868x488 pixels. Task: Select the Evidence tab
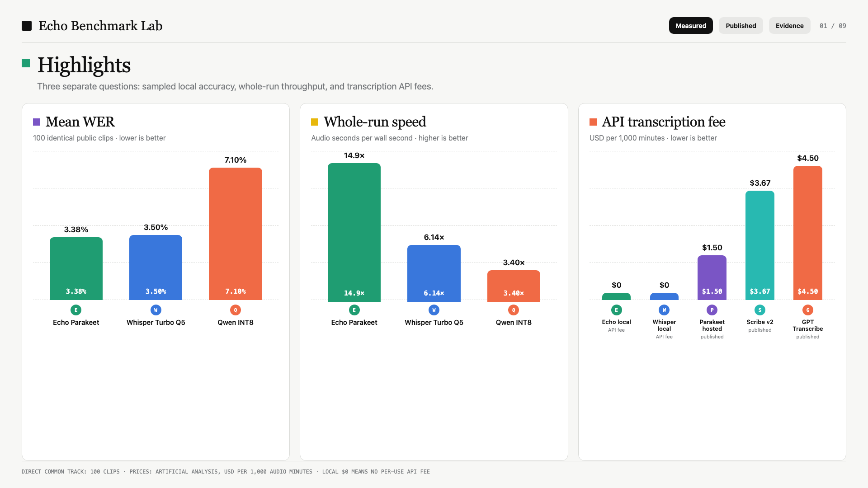[789, 26]
